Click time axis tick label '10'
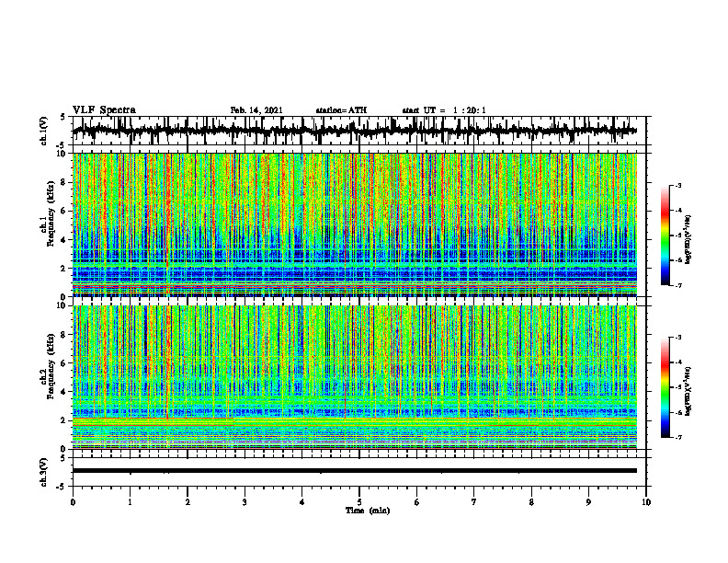Screen dimensions: 728x563 [x=646, y=502]
